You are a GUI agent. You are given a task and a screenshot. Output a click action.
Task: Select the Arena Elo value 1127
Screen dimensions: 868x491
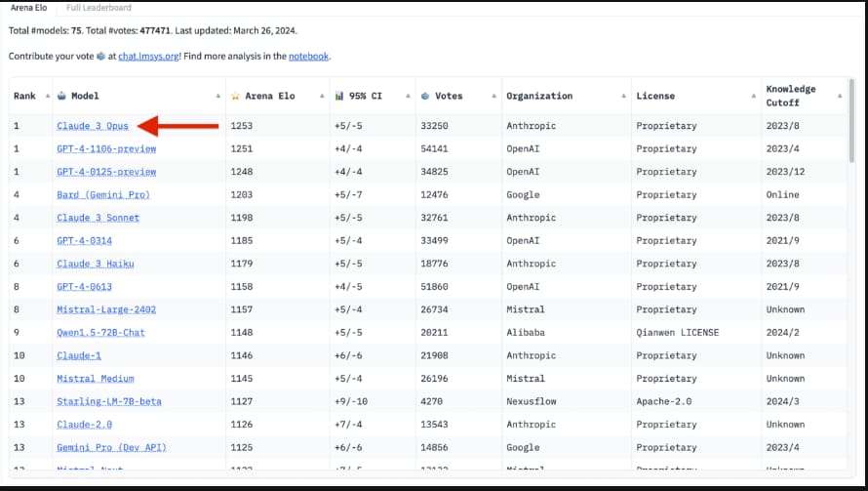(x=241, y=401)
